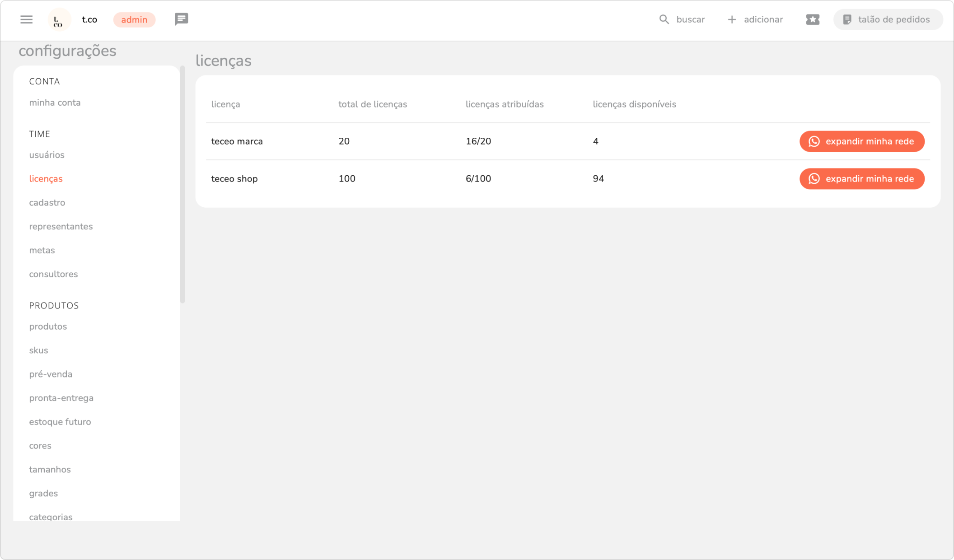Open the chat messages icon
Viewport: 954px width, 560px height.
181,19
